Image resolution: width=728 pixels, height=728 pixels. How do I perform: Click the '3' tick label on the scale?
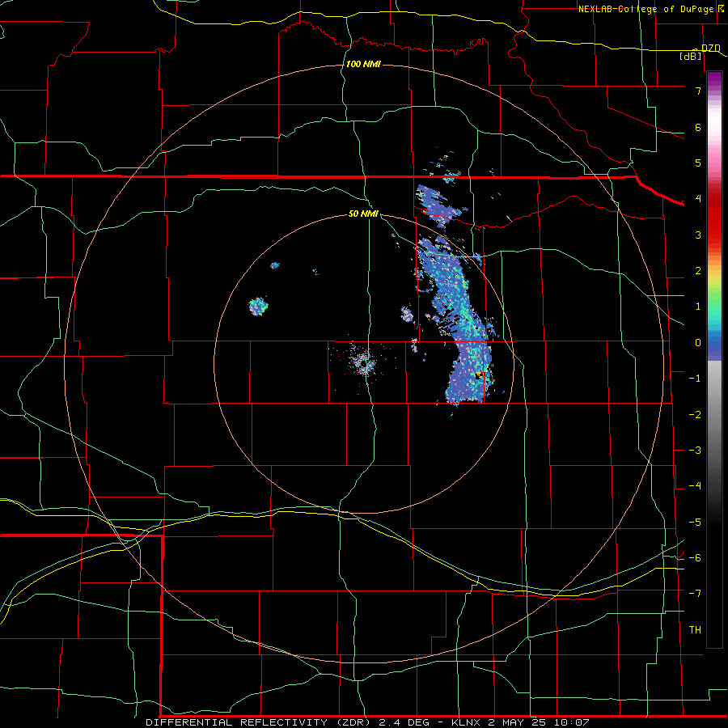[698, 235]
